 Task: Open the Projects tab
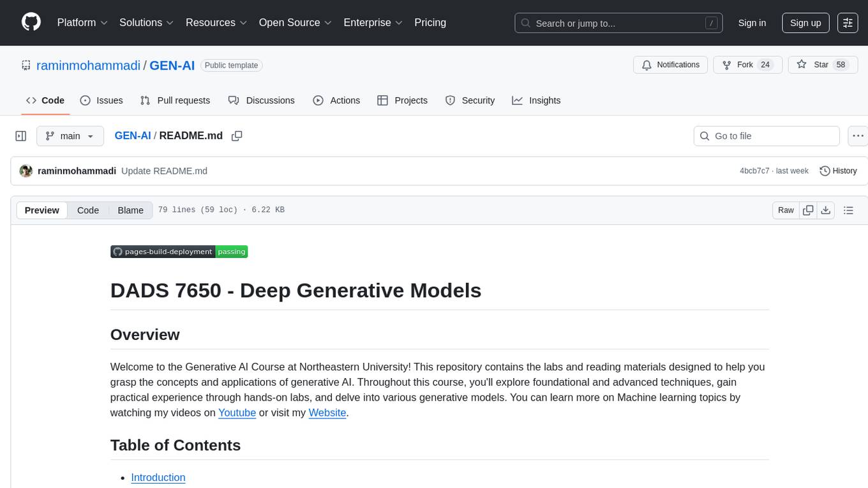[x=403, y=100]
